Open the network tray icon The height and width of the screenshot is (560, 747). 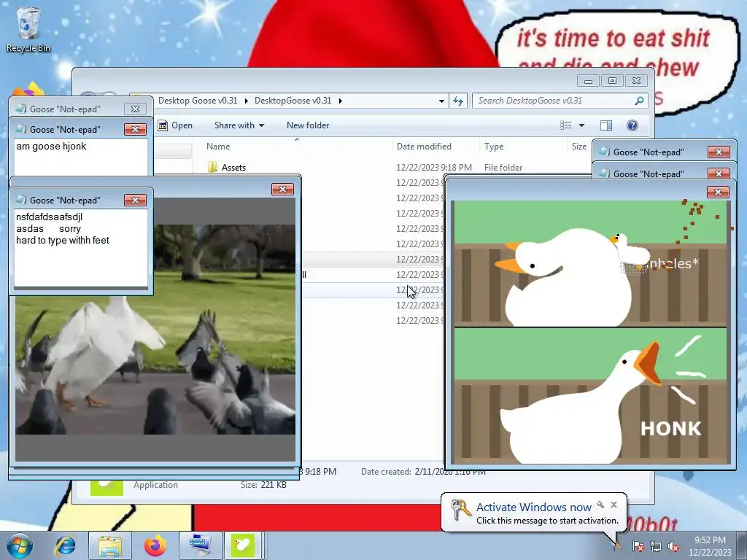tap(656, 546)
